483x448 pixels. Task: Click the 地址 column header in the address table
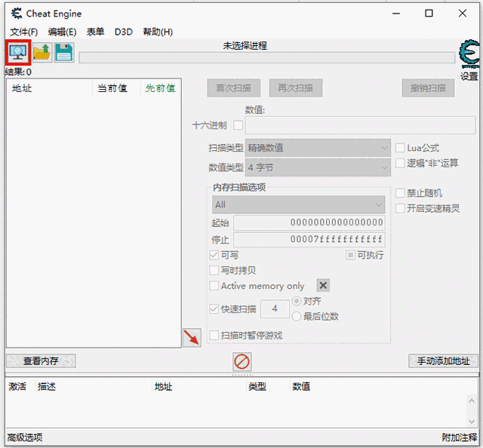coord(163,386)
